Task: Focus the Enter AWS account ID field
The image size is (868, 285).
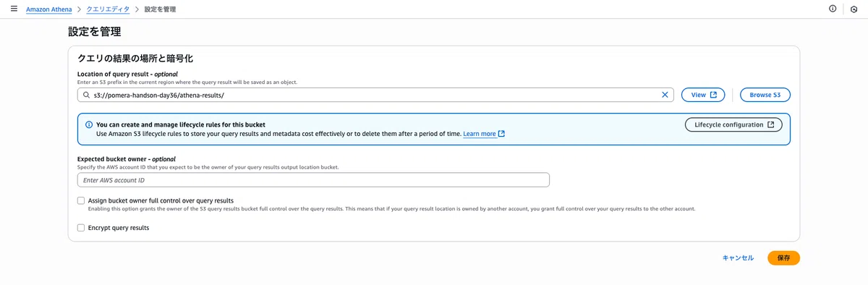Action: pyautogui.click(x=313, y=179)
